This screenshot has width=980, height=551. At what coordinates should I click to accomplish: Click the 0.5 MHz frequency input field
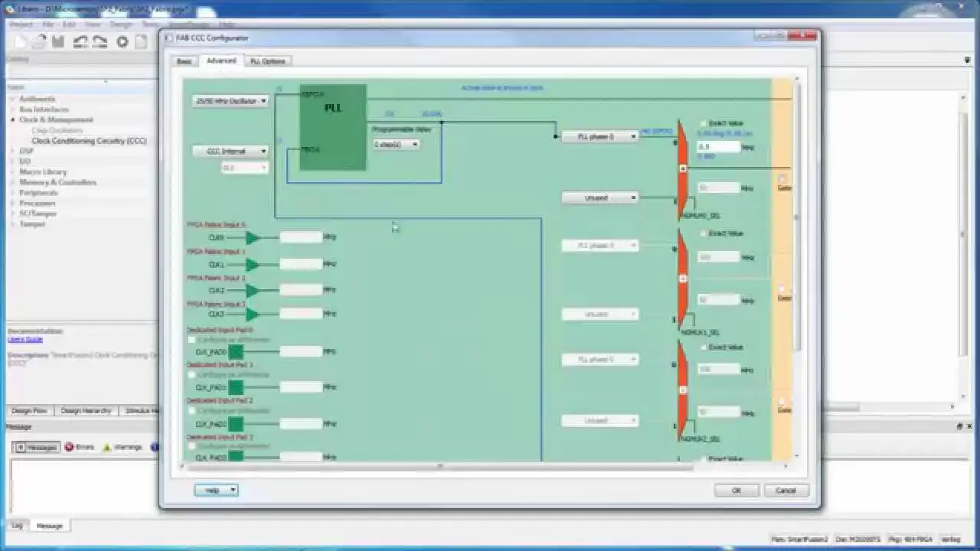click(x=718, y=146)
